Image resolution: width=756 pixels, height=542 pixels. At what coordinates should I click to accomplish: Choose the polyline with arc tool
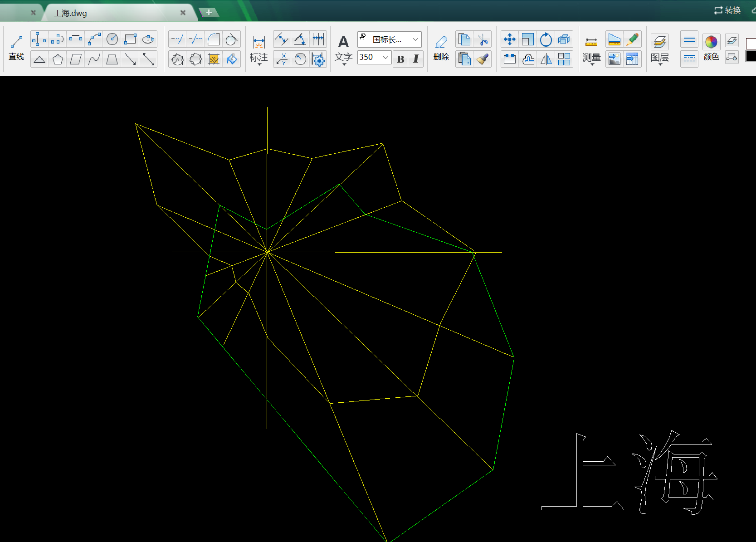[58, 39]
